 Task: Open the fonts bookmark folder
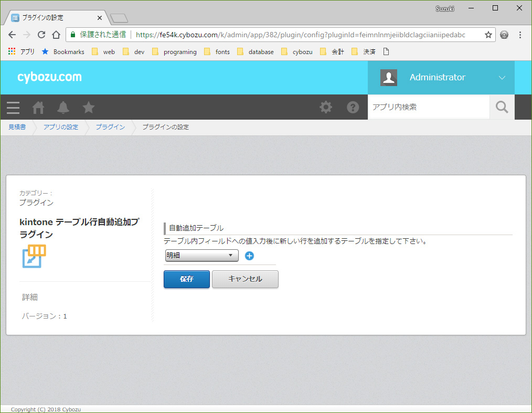(217, 51)
